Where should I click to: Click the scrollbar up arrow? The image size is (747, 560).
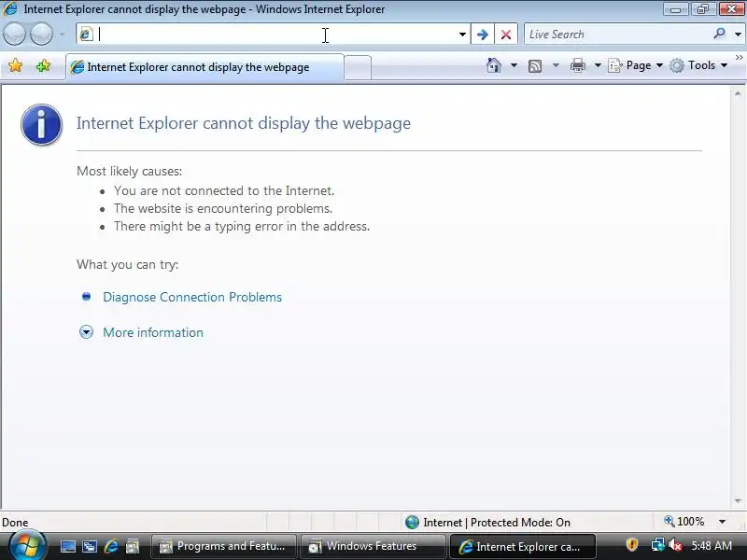click(x=738, y=93)
